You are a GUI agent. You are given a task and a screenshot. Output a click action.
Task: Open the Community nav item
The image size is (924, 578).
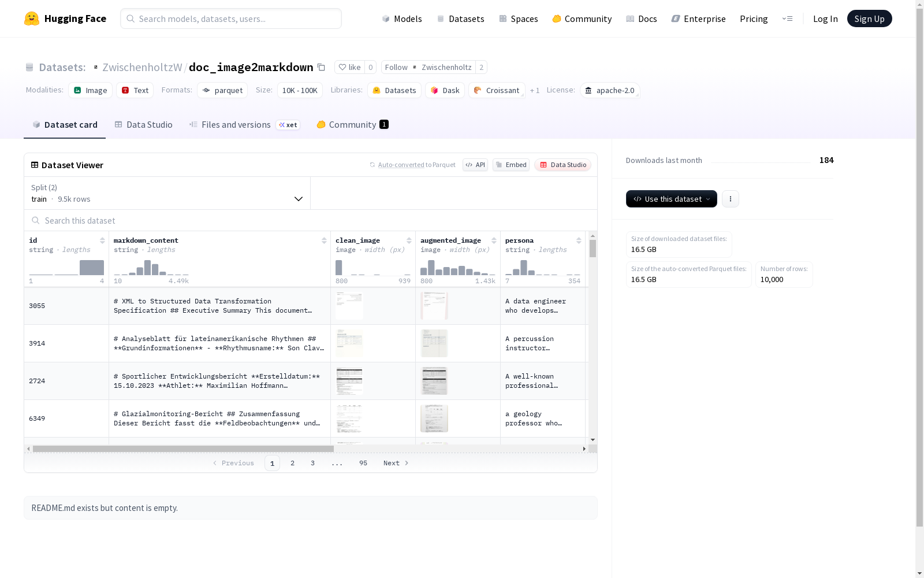tap(582, 18)
